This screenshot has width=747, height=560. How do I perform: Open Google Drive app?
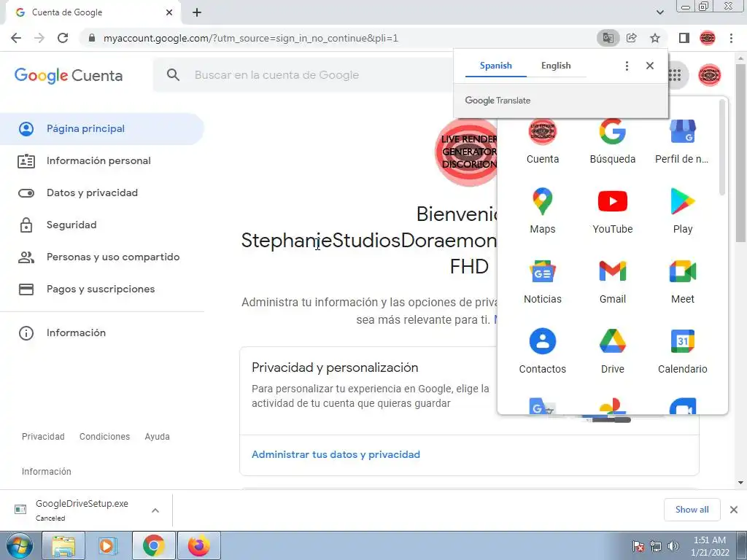click(612, 351)
